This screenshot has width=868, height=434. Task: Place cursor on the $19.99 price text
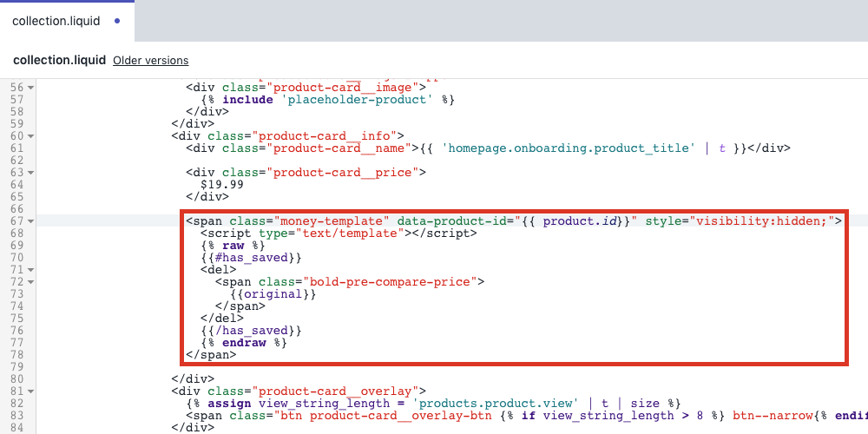point(221,185)
